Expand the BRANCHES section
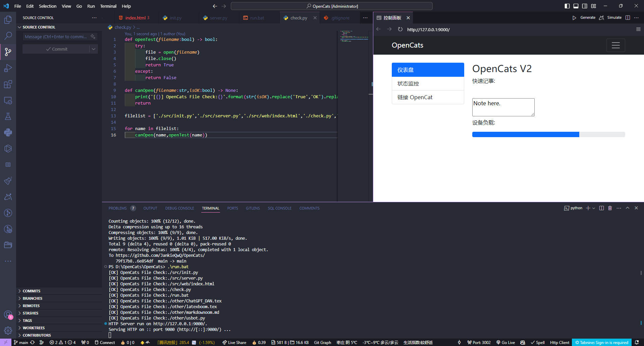The width and height of the screenshot is (644, 346). (x=59, y=298)
